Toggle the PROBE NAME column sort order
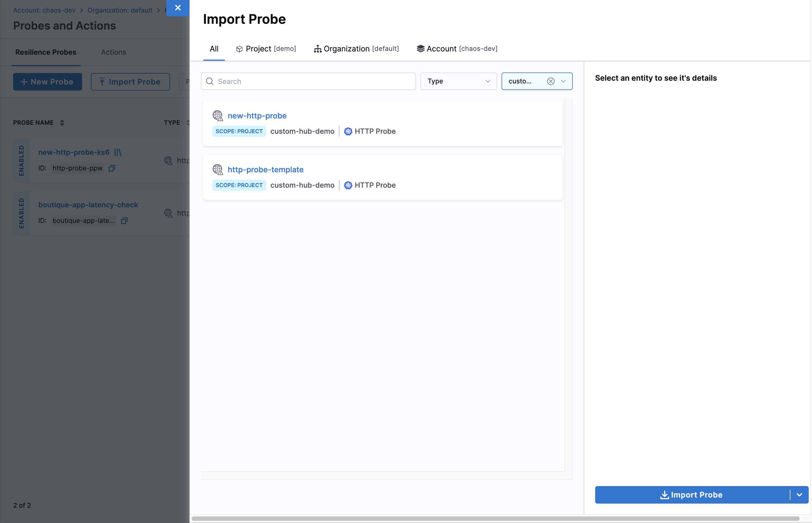The image size is (812, 523). point(62,123)
